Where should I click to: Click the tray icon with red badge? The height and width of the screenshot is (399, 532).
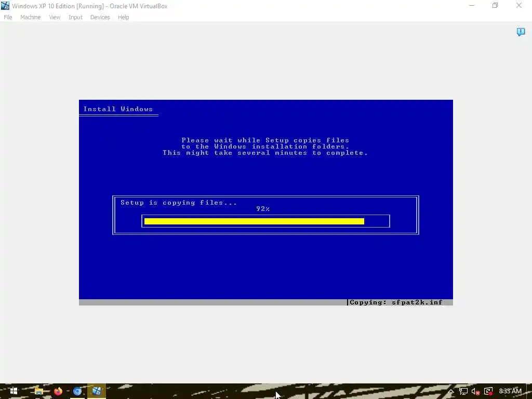(488, 391)
